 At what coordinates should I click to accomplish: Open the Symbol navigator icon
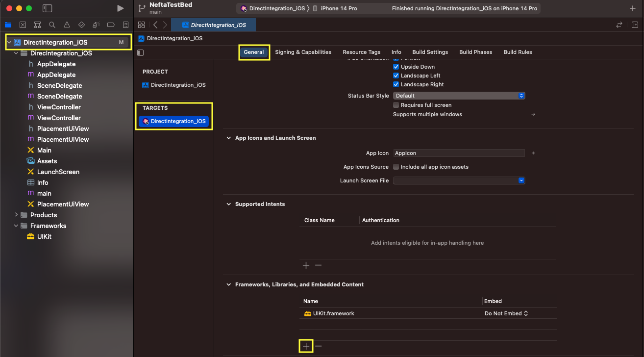pyautogui.click(x=37, y=25)
